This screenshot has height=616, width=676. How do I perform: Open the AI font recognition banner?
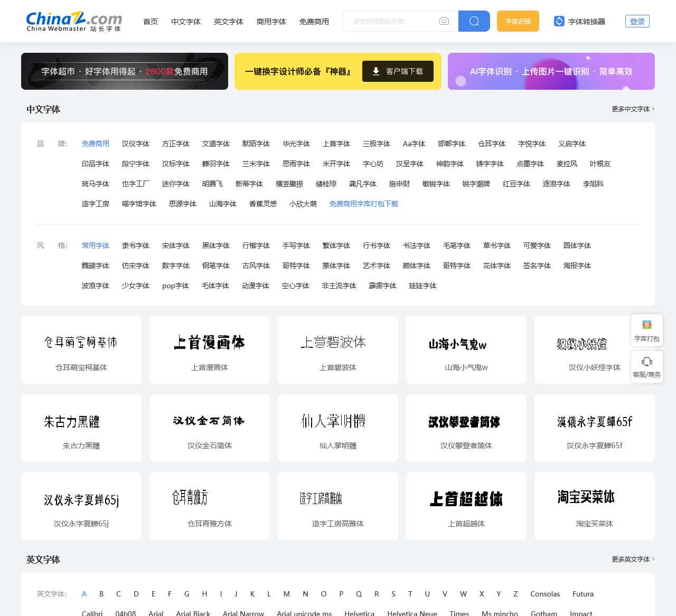[x=551, y=71]
